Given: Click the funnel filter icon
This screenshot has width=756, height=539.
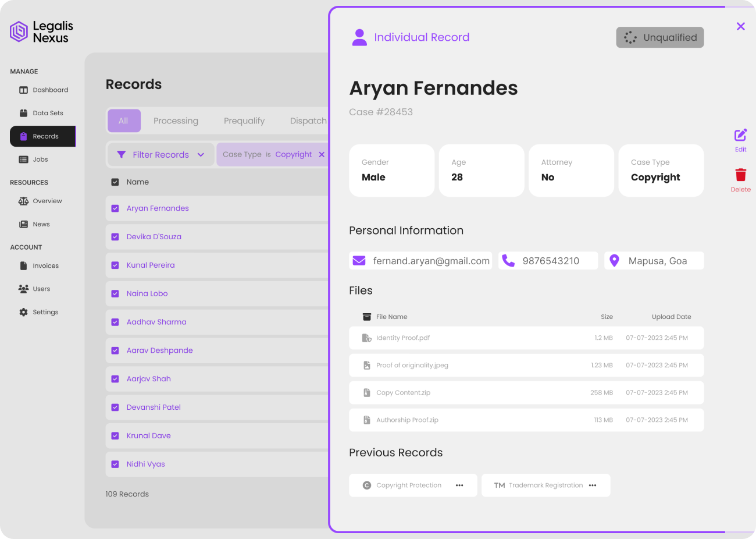Looking at the screenshot, I should [x=122, y=155].
